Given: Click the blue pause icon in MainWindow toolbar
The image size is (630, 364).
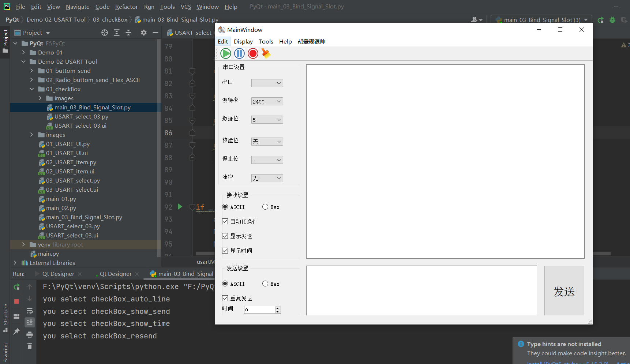Looking at the screenshot, I should click(239, 53).
